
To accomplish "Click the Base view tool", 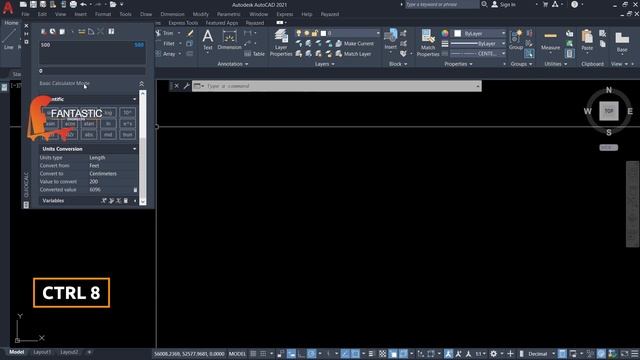I will click(x=622, y=42).
